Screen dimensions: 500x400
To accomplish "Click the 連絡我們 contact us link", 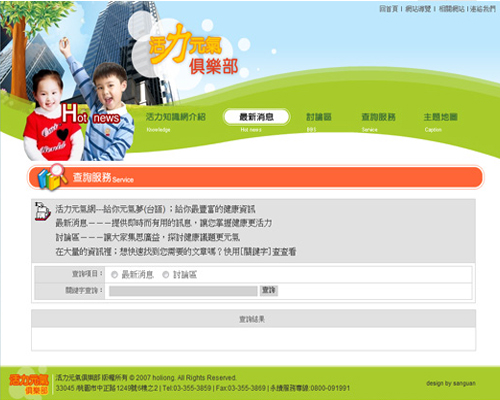I will click(483, 9).
